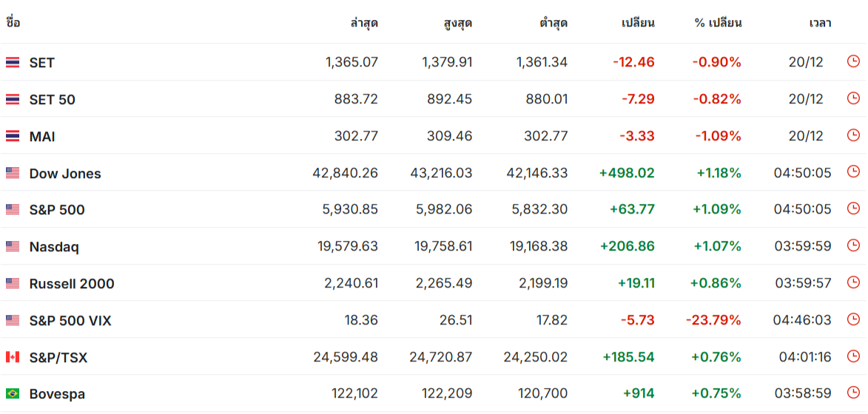Sort by the เวลา column header
868x414 pixels.
click(820, 23)
